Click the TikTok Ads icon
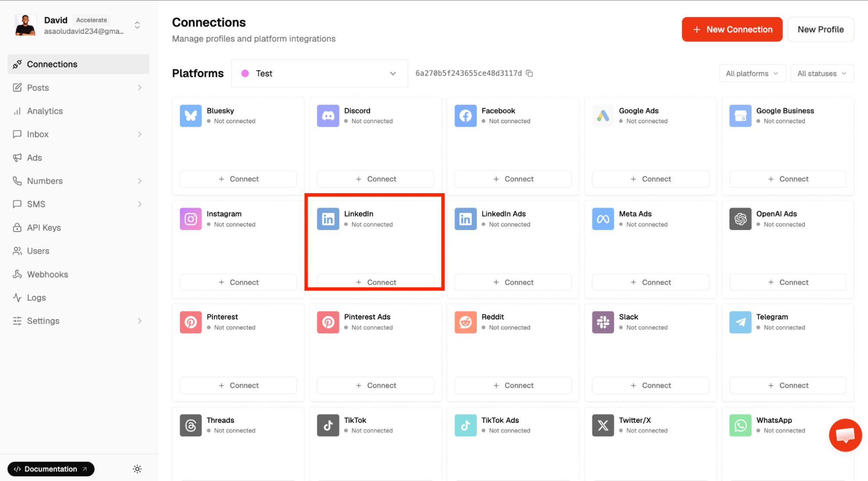Viewport: 868px width, 481px height. pos(465,425)
